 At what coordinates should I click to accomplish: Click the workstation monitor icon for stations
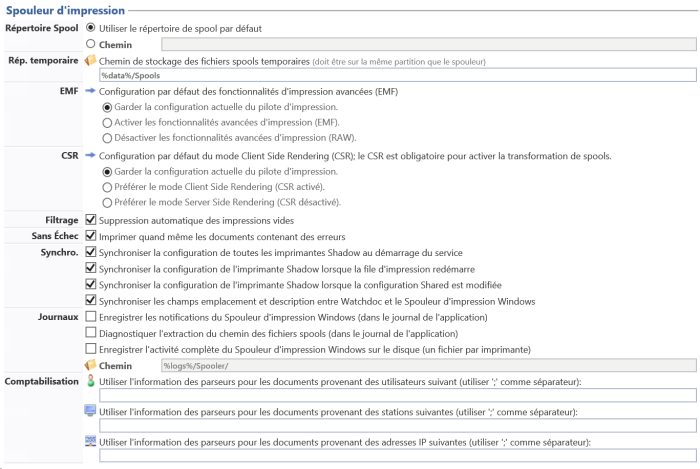[91, 412]
